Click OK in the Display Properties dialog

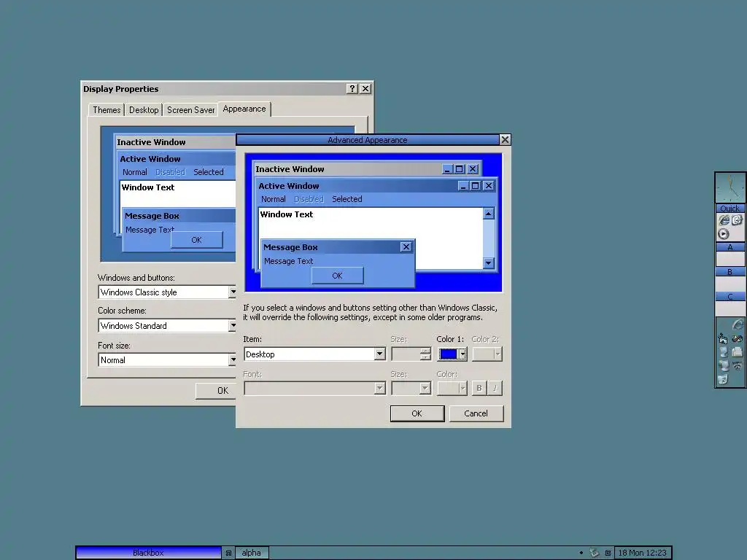(x=217, y=391)
